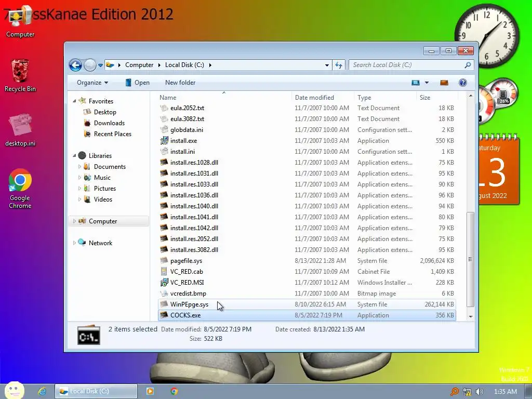Sort by the Date modified column
Screen dimensions: 532x399
click(322, 97)
